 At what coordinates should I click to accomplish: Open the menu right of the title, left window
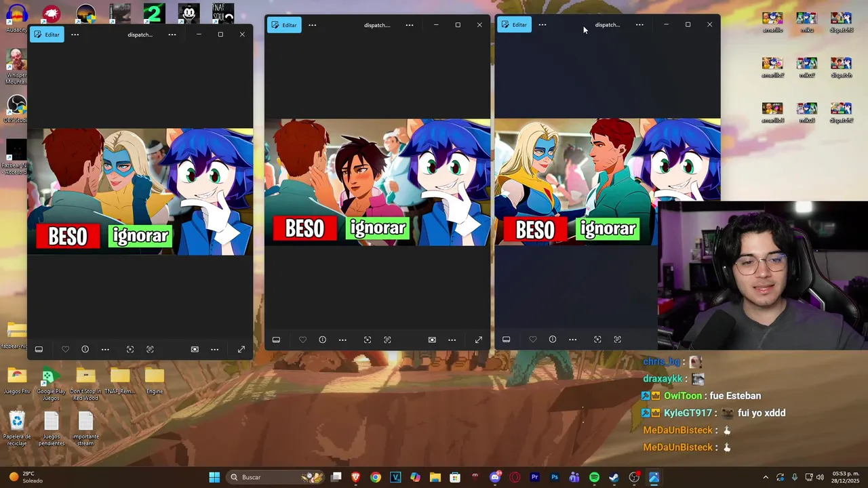(172, 35)
